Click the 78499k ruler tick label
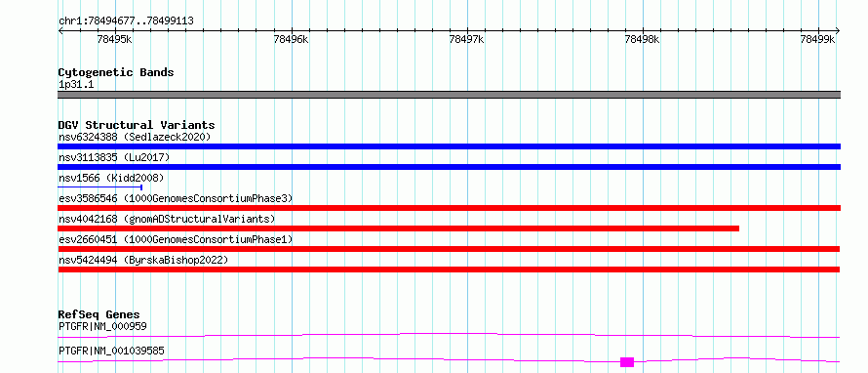This screenshot has height=373, width=868. (x=817, y=39)
